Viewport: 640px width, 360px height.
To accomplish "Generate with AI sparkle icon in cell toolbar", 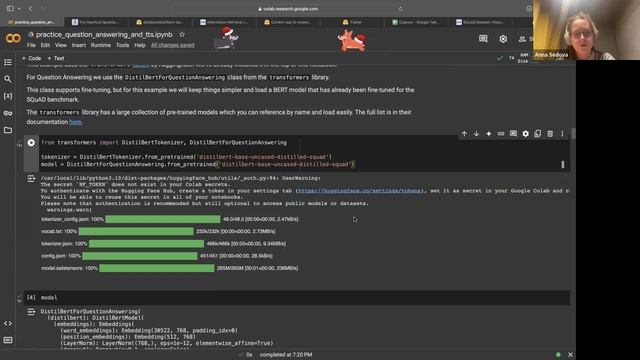I will [x=489, y=134].
